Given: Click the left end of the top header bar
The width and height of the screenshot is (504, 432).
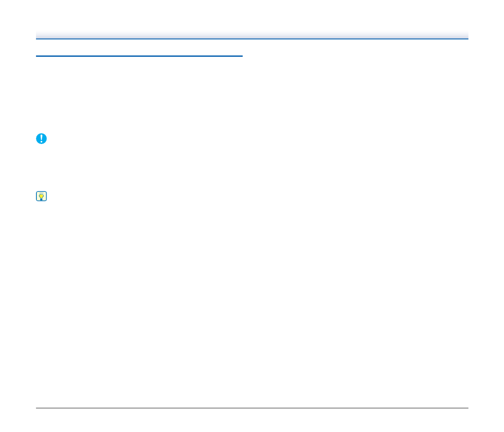Looking at the screenshot, I should click(38, 36).
